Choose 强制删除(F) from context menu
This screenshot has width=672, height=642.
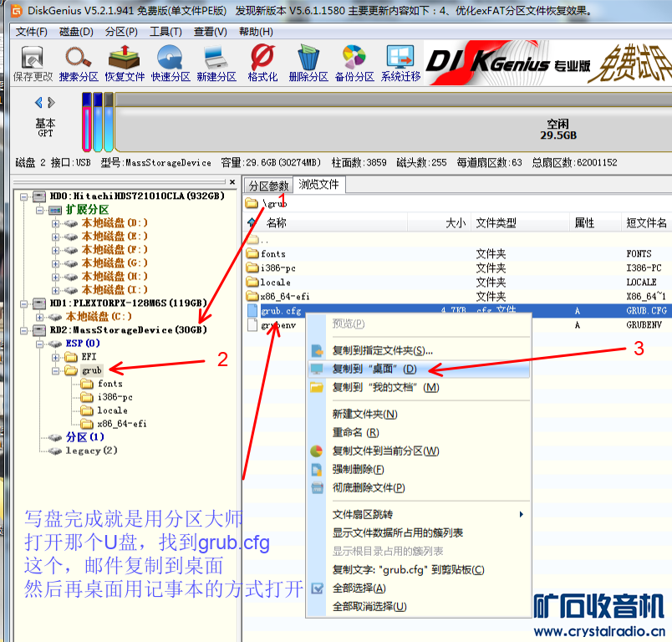[419, 469]
